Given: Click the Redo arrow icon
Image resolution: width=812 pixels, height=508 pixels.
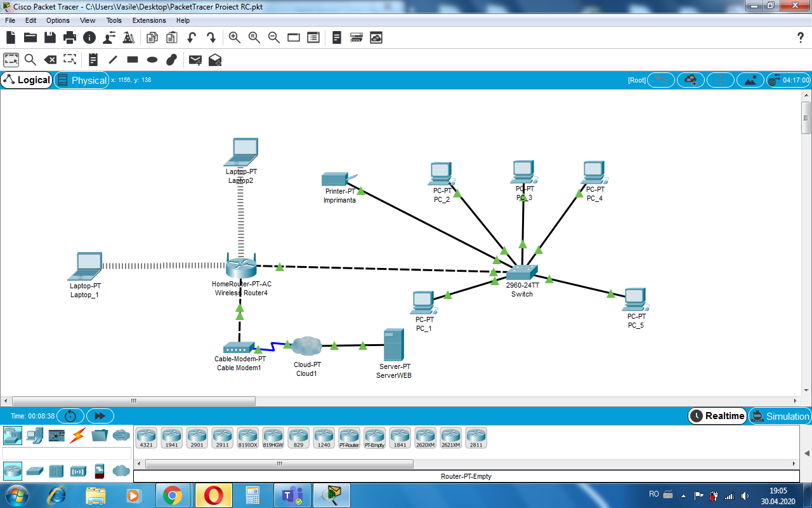Looking at the screenshot, I should (211, 37).
